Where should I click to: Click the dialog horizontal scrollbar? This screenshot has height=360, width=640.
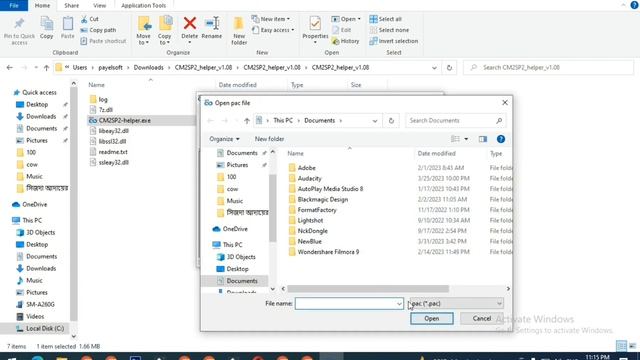click(368, 289)
